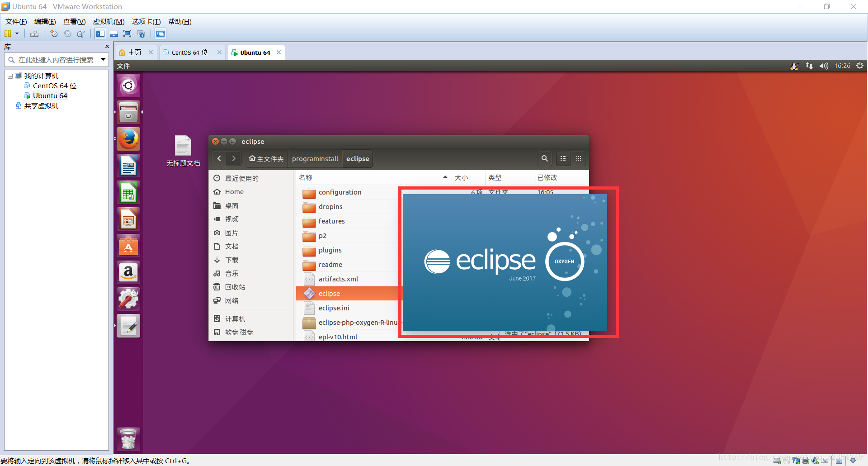868x466 pixels.
Task: Open Ubuntu Software from the launcher
Action: tap(128, 246)
